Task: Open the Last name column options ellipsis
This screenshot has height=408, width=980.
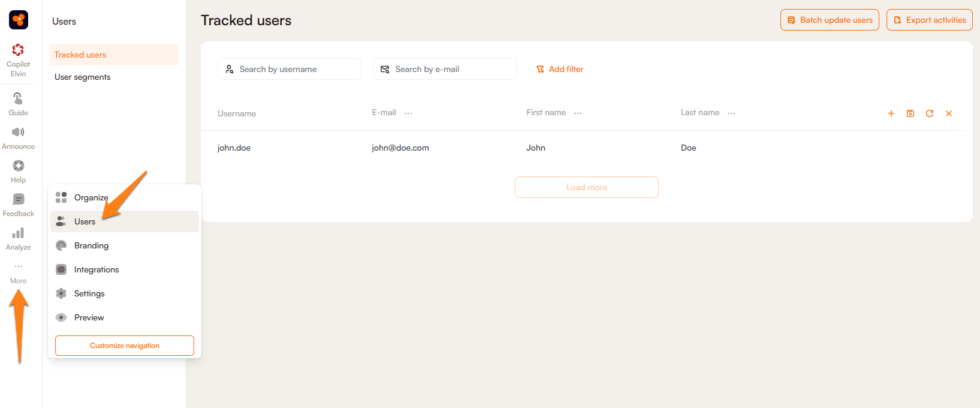Action: (731, 113)
